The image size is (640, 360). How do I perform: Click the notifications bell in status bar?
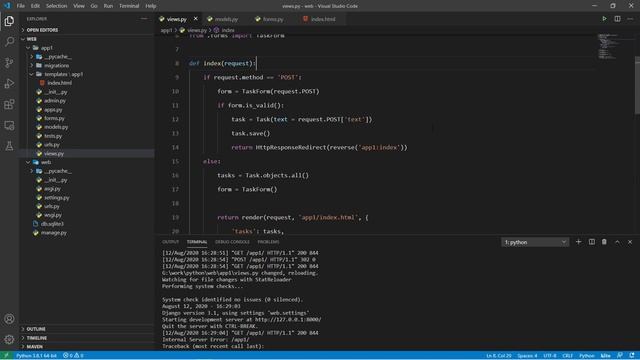[x=632, y=356]
